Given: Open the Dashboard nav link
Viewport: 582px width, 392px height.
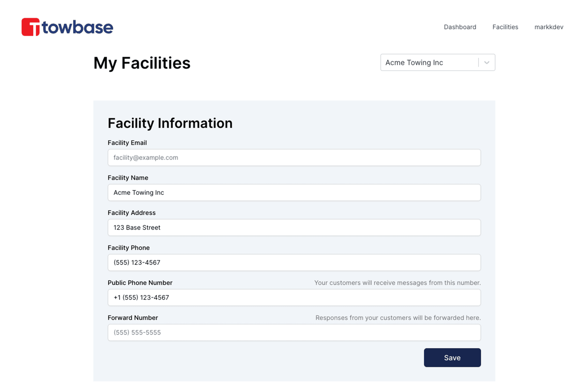Looking at the screenshot, I should [460, 27].
